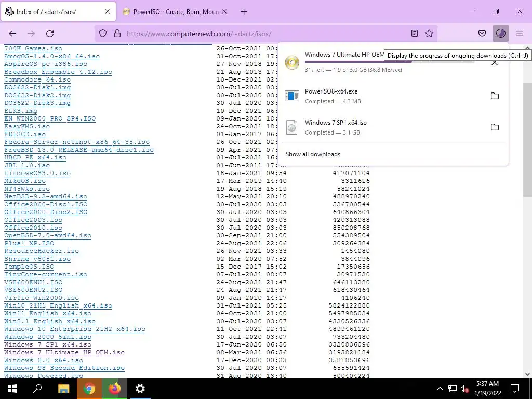Open containing folder for PowerISO8-x64.exe
Viewport: 532px width, 399px height.
495,96
